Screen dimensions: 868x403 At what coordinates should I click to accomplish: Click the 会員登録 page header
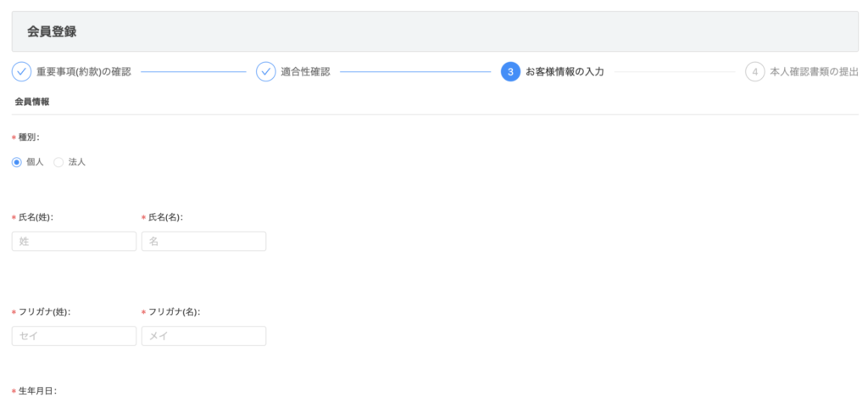(x=52, y=32)
